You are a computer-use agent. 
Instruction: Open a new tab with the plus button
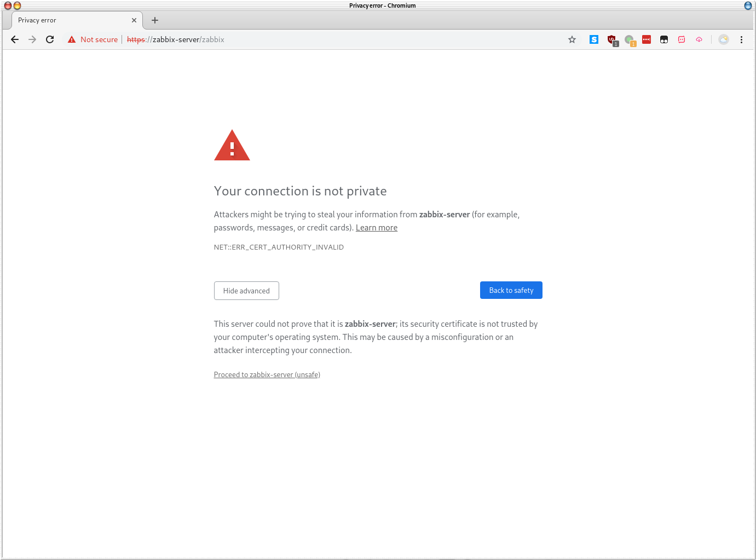pyautogui.click(x=155, y=20)
